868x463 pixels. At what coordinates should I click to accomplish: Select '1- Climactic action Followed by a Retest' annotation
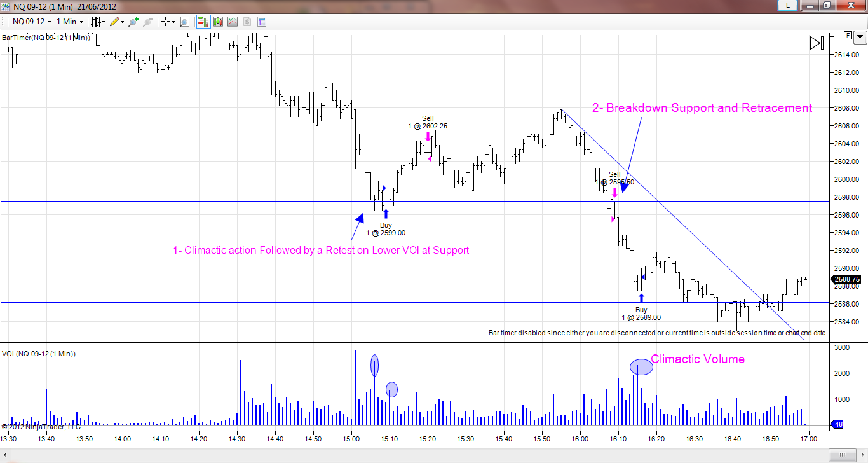tap(321, 251)
